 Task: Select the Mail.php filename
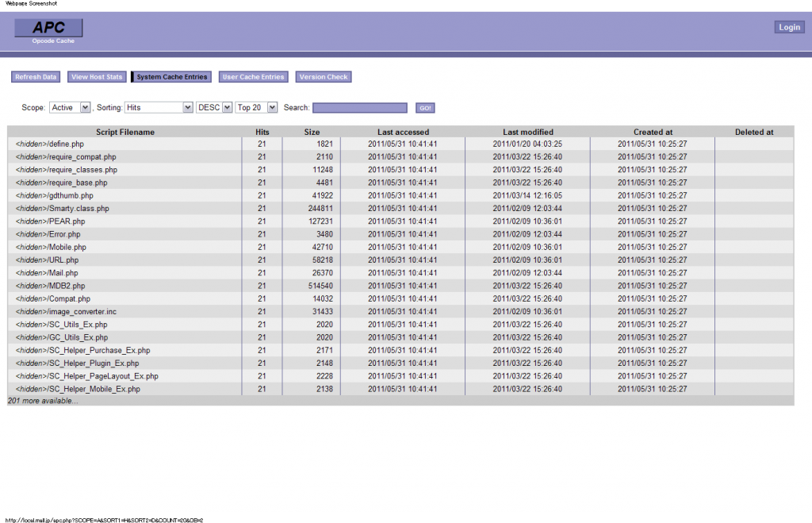47,273
